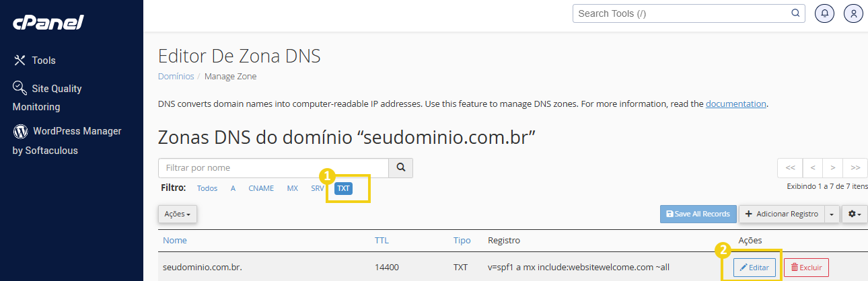Filter records by MX type
Viewport: 868px width, 281px height.
[292, 188]
